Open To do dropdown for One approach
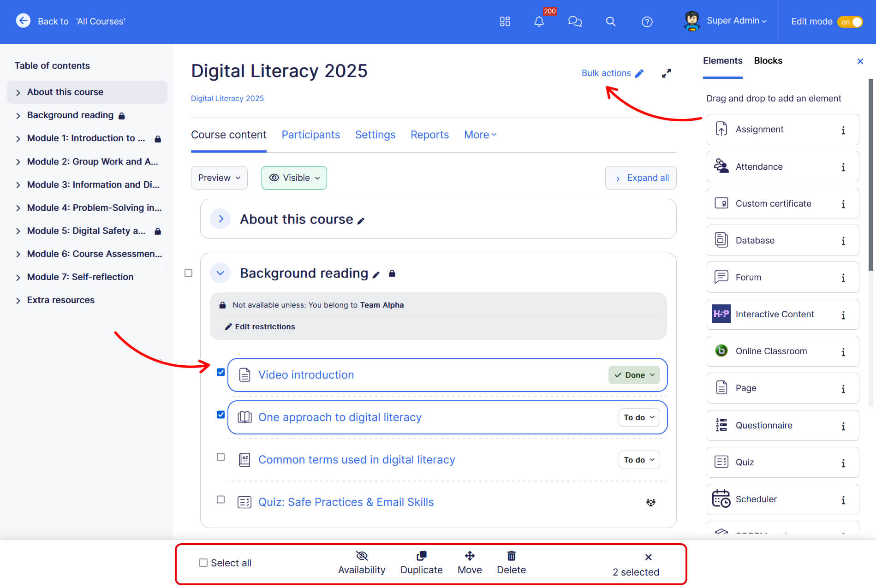The height and width of the screenshot is (588, 876). (x=639, y=417)
